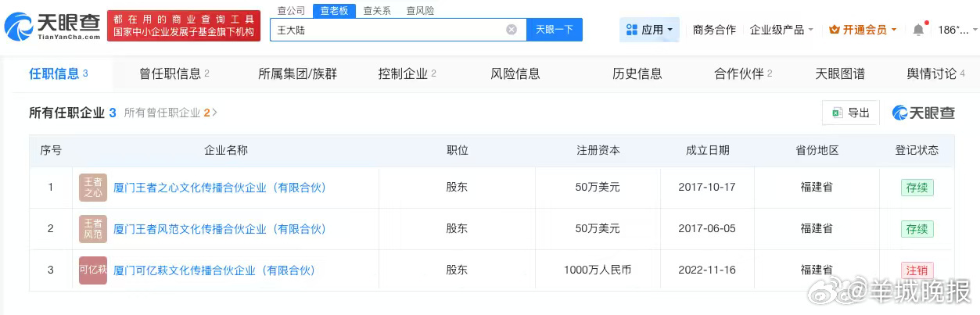
Task: Click the 注册资本 column header
Action: pos(598,150)
